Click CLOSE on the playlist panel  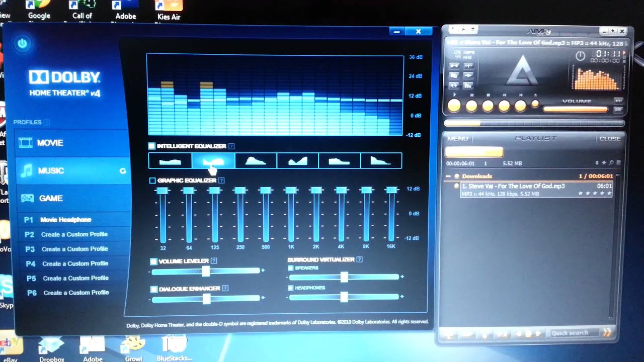tap(610, 138)
